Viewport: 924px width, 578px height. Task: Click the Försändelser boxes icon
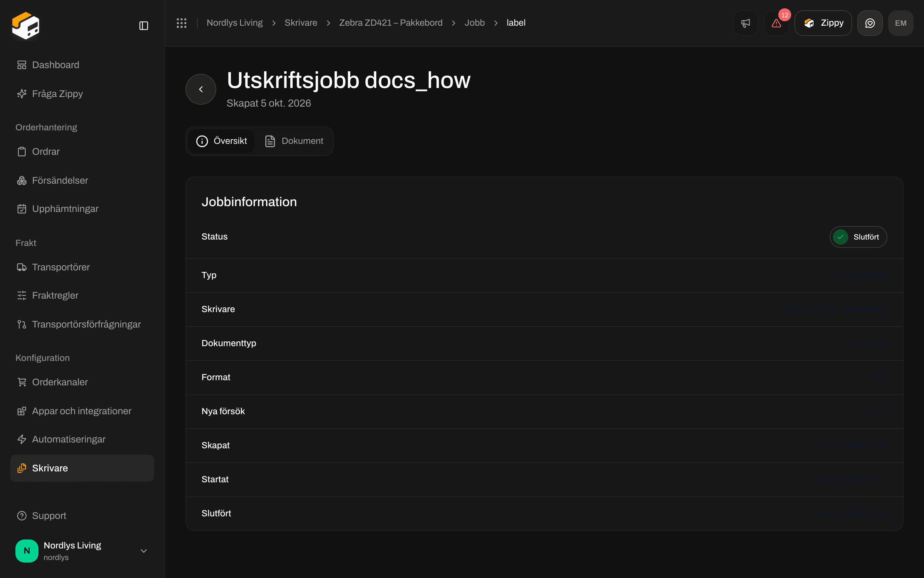22,180
